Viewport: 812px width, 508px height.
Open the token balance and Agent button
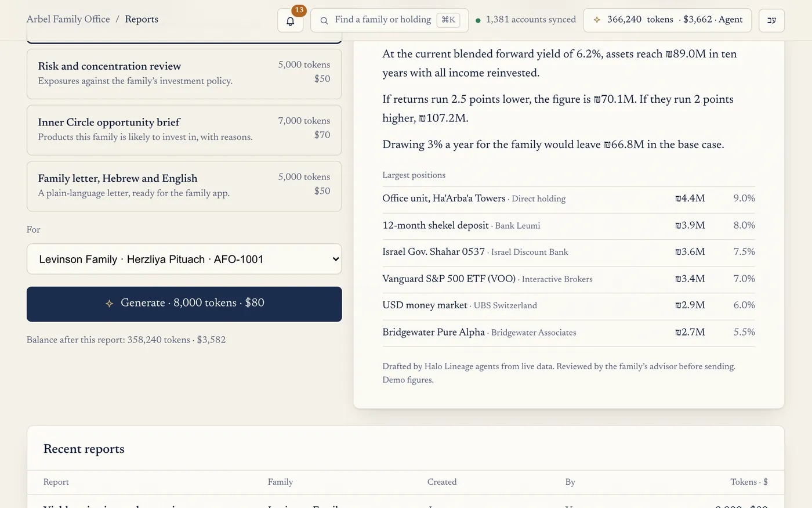[x=667, y=20]
